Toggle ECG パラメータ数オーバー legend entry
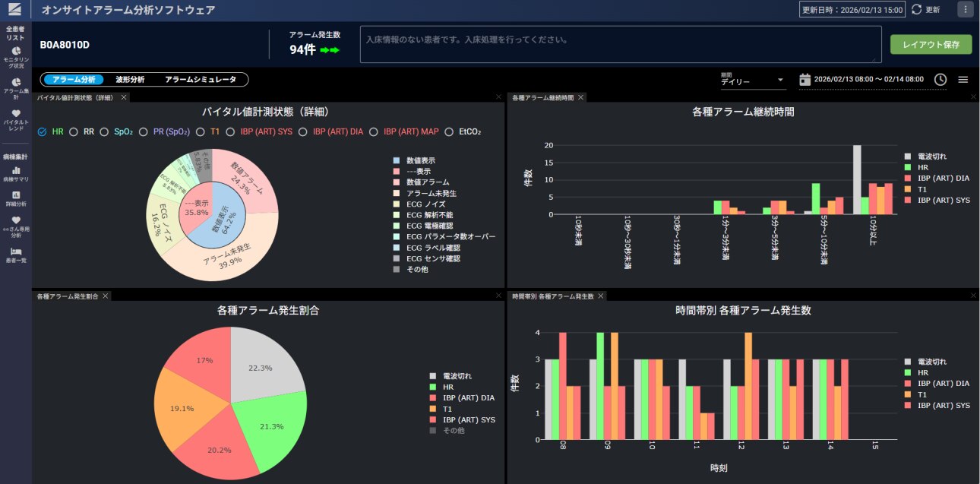 444,237
